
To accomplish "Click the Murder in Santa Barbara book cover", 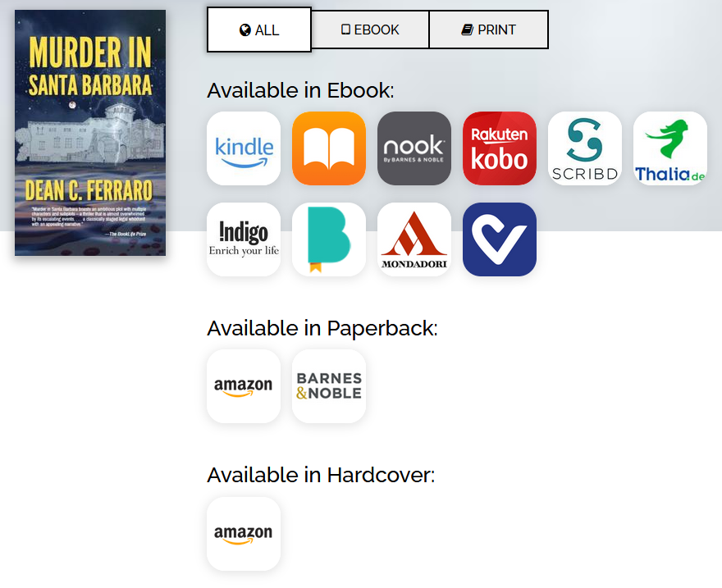I will 90,133.
